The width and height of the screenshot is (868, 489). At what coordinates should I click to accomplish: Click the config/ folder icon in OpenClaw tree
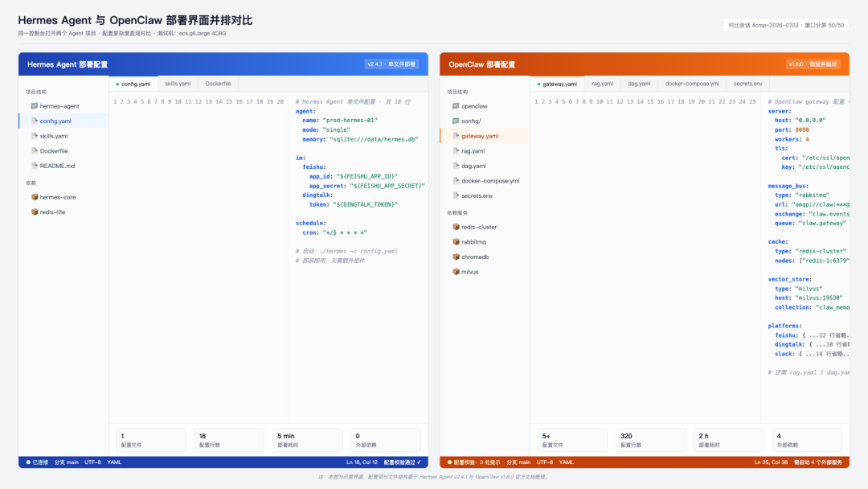pos(456,121)
